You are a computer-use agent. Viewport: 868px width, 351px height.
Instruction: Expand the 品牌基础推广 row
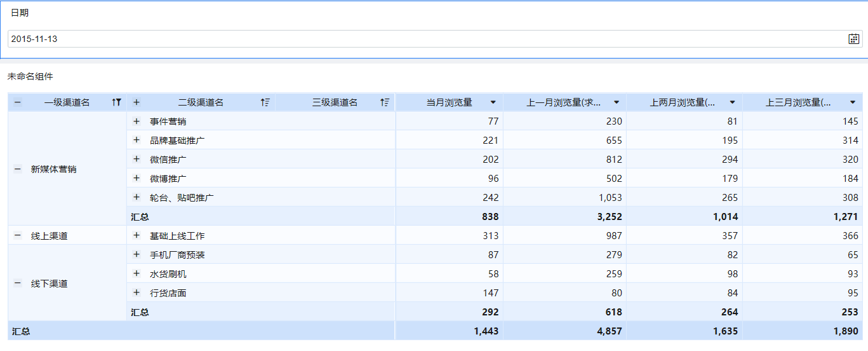pyautogui.click(x=136, y=140)
